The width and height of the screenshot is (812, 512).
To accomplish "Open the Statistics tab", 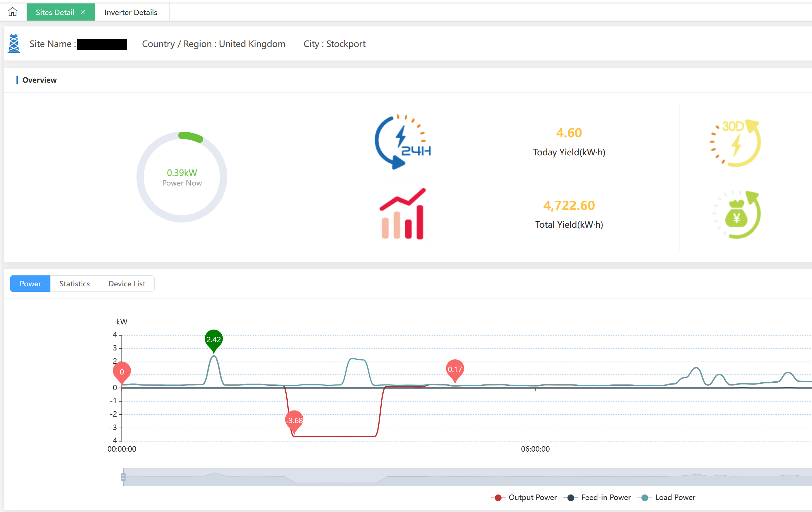I will (x=74, y=284).
